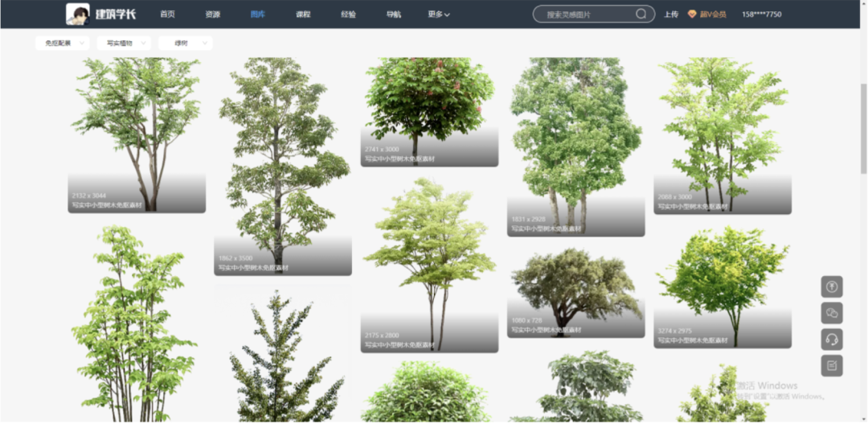Screen dimensions: 868x424
Task: Open the headset customer service button
Action: 832,340
